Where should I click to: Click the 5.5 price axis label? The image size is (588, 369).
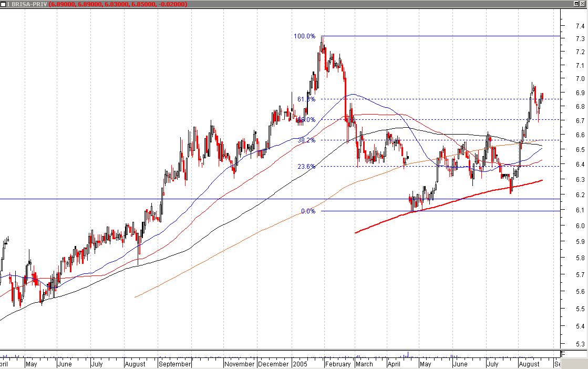click(580, 309)
